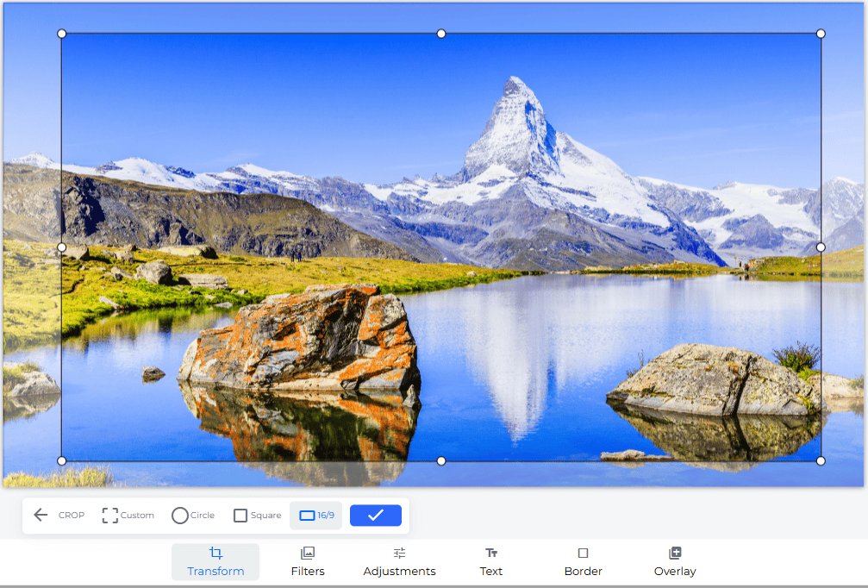Click the back arrow to exit cropping

point(40,515)
